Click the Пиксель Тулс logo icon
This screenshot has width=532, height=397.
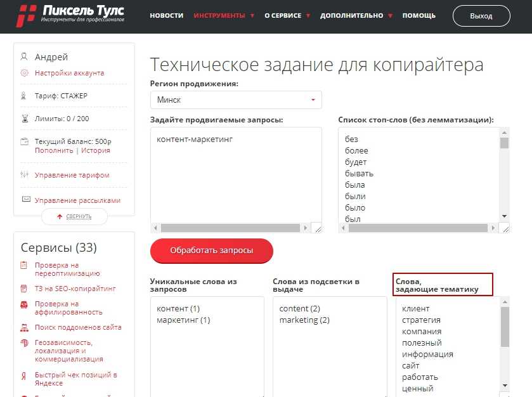coord(26,16)
